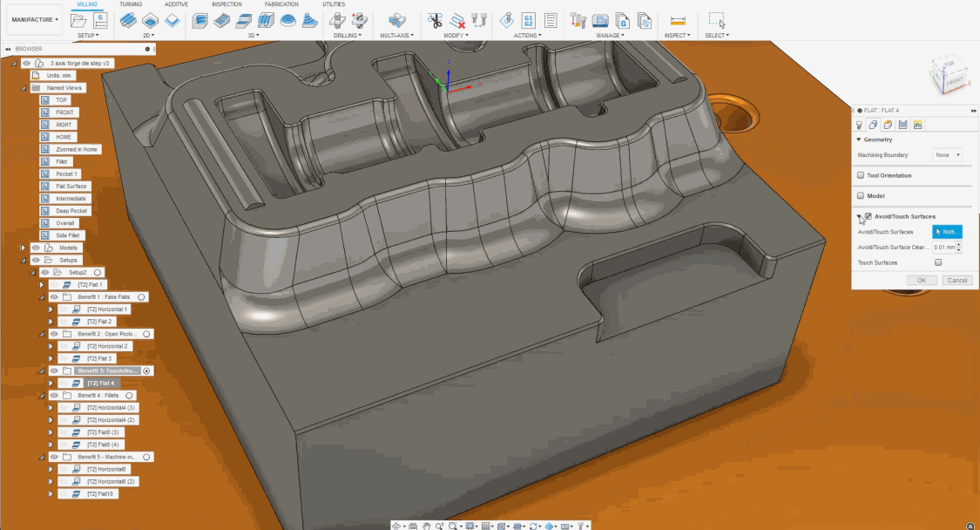Open the MANUFACTURE workspace dropdown
This screenshot has height=530, width=980.
click(35, 19)
